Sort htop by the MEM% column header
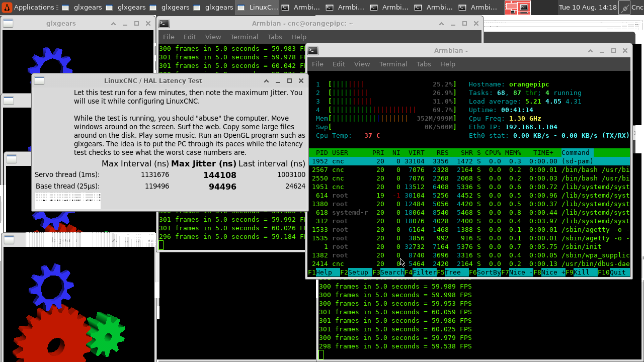 click(513, 152)
